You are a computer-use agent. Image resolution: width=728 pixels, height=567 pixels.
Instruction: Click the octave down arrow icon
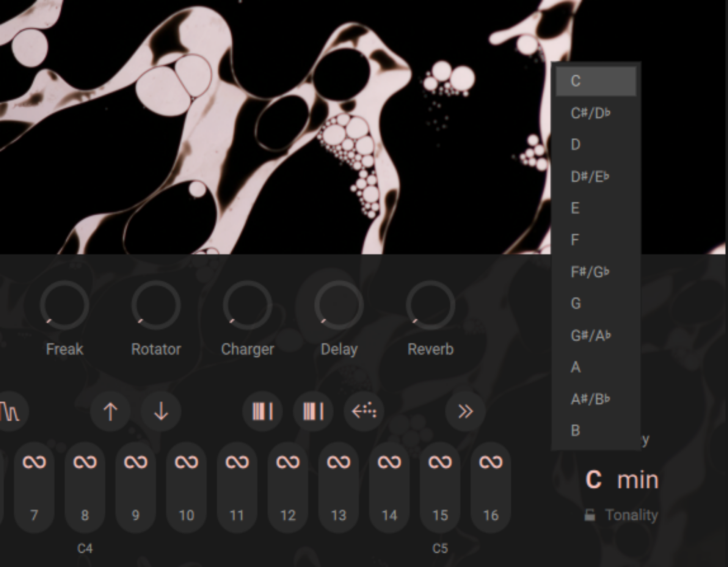[161, 412]
